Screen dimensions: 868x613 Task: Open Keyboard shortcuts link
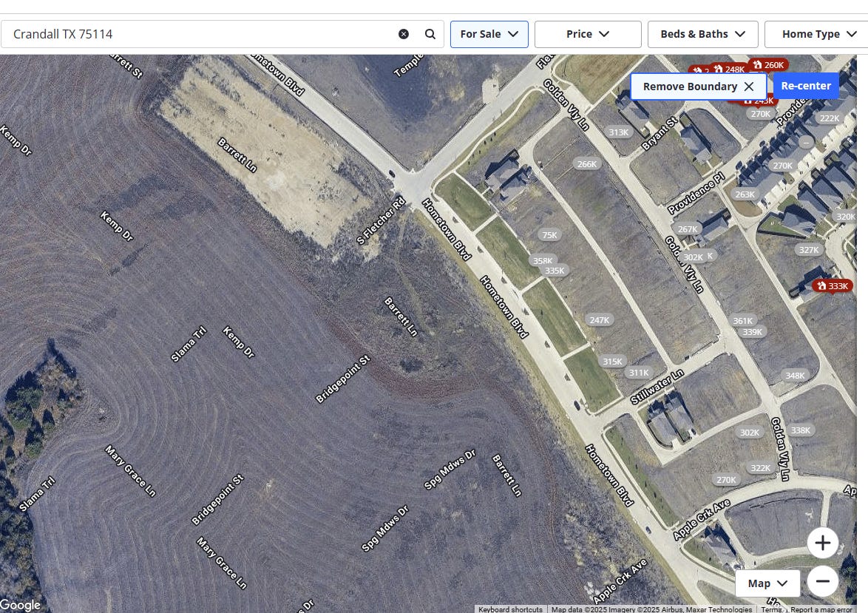[510, 609]
